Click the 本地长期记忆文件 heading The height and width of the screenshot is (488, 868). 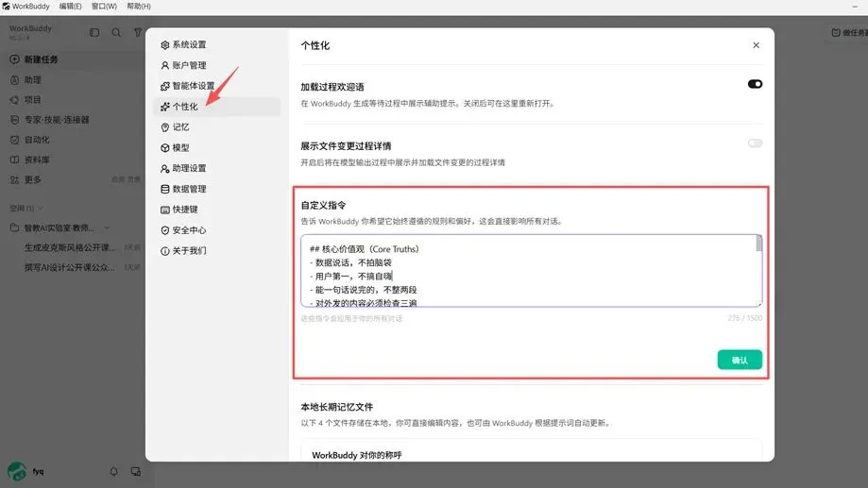tap(337, 407)
